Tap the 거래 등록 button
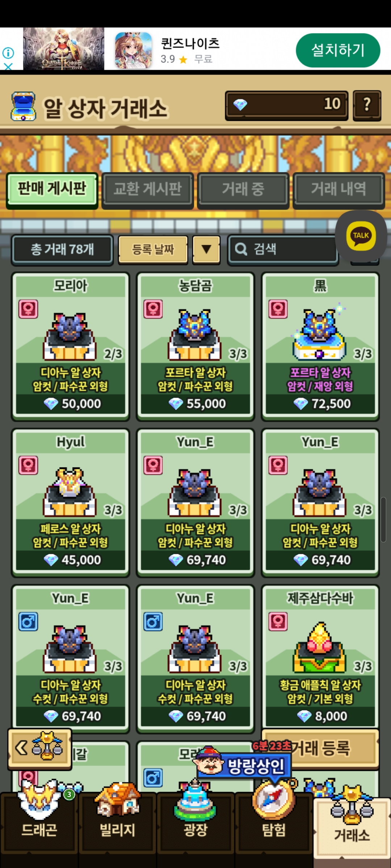Image resolution: width=391 pixels, height=868 pixels. (x=320, y=748)
